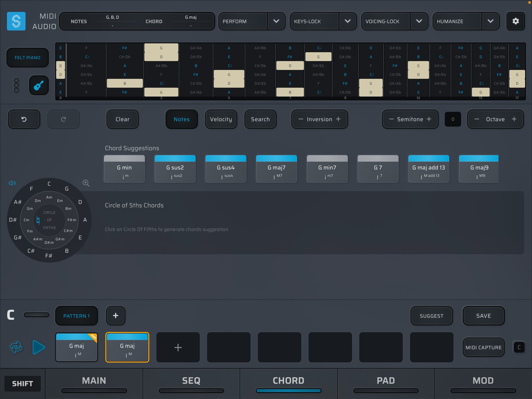Expand the HUMANIZE dropdown chevron

[x=490, y=21]
